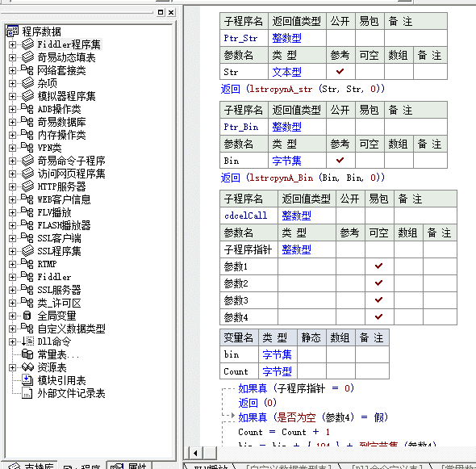The width and height of the screenshot is (476, 469).
Task: Toggle 参考 checkmark for Bin parameter
Action: click(x=340, y=160)
